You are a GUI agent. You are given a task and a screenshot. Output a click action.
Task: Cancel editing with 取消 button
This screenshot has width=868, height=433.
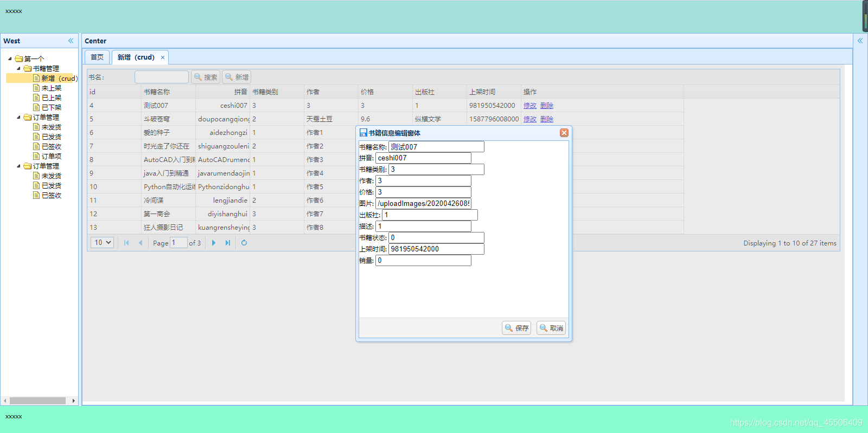[x=551, y=328]
